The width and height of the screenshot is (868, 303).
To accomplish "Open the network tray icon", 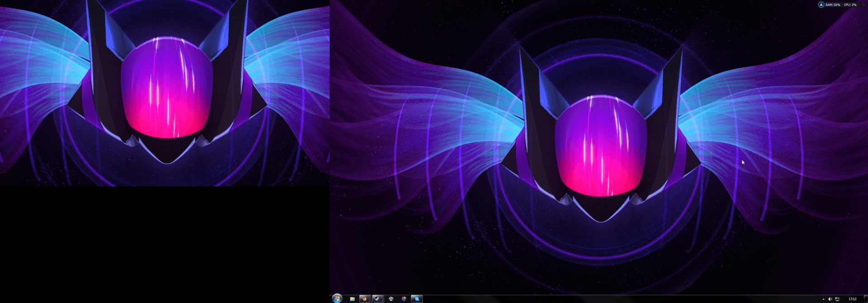I will point(837,299).
